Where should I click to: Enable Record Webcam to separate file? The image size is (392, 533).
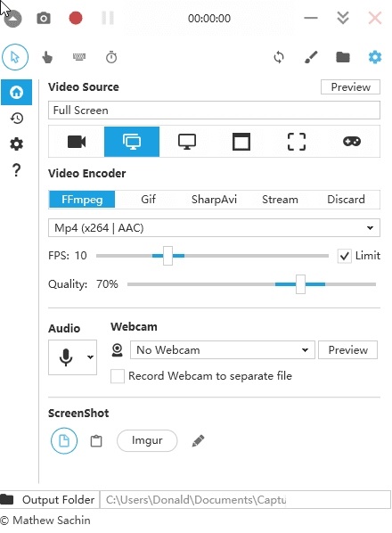[x=118, y=376]
